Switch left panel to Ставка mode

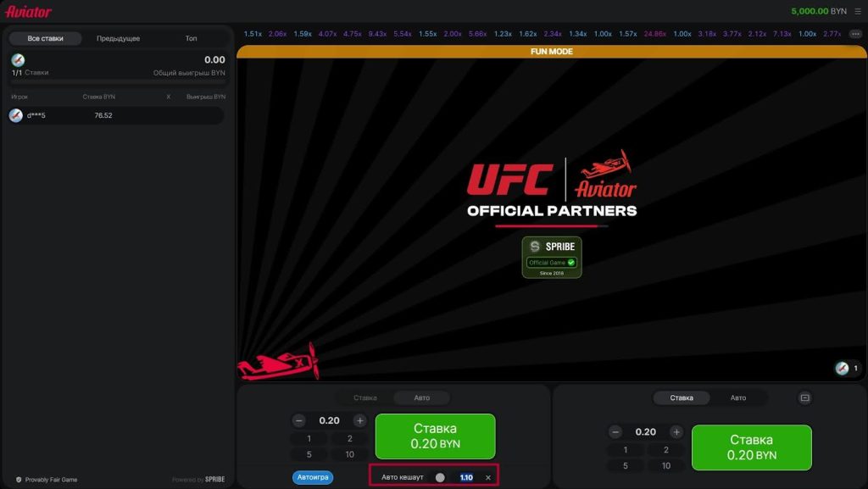pyautogui.click(x=365, y=397)
